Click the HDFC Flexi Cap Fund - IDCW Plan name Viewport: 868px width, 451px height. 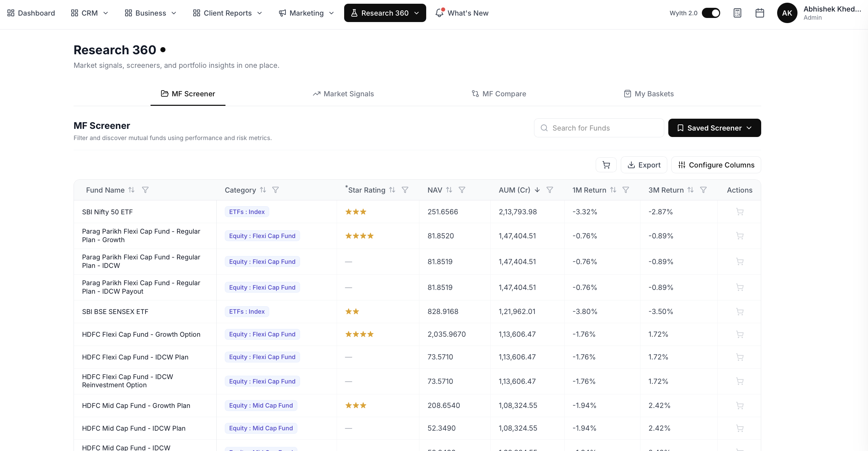pos(135,357)
